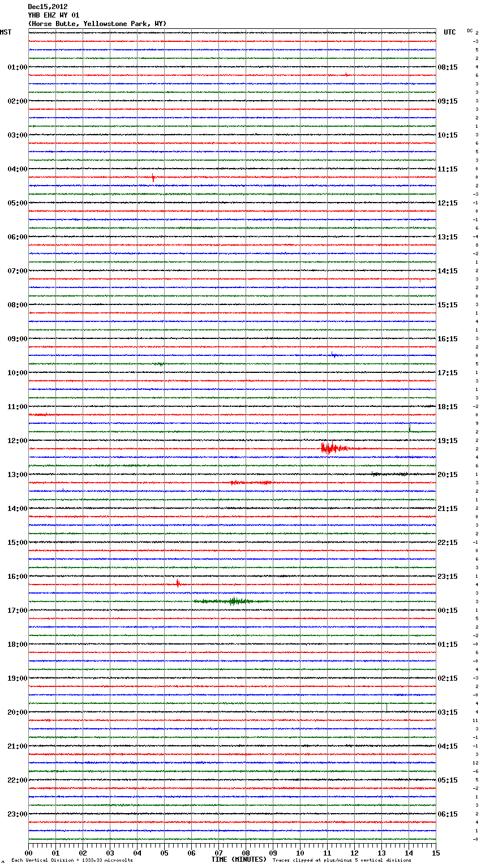Click the "15:00" MST time label
The image size is (481, 868).
(x=18, y=543)
